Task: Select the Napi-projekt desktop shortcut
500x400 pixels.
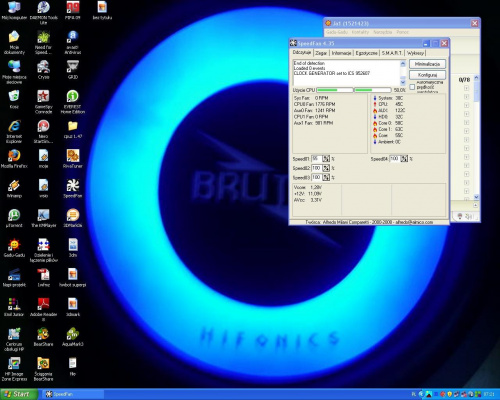Action: [14, 277]
